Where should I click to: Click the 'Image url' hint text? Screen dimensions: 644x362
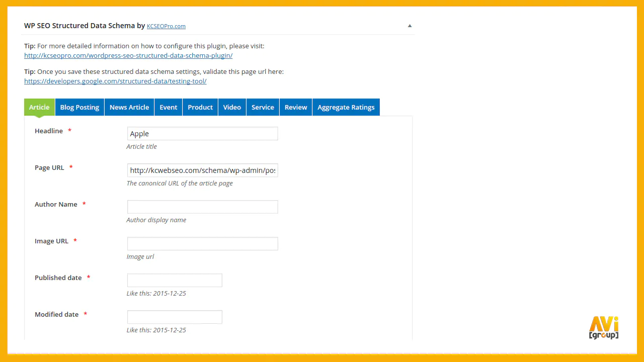point(140,256)
